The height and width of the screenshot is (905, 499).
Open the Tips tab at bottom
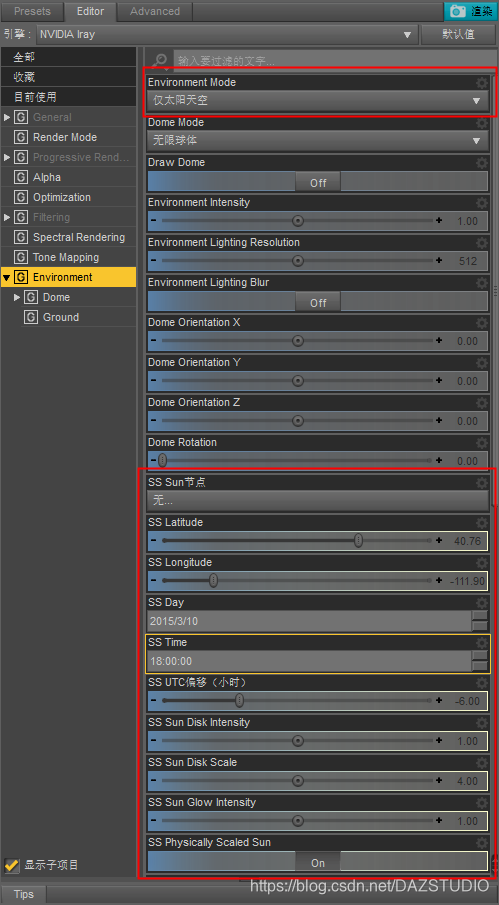click(x=24, y=894)
